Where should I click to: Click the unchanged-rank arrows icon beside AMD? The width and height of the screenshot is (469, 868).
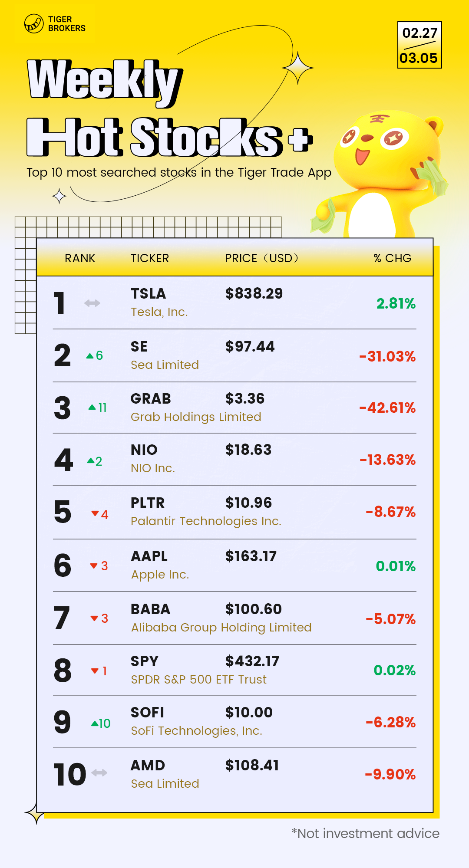(99, 773)
